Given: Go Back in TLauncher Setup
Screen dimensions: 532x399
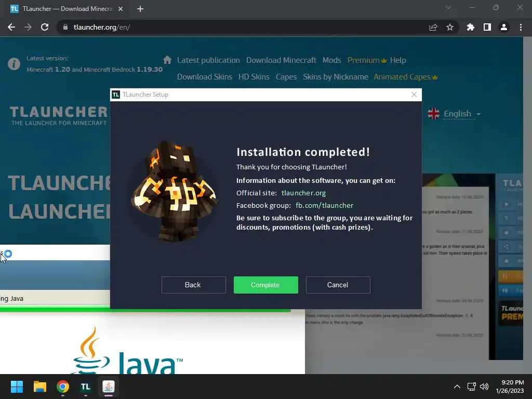Looking at the screenshot, I should (x=193, y=285).
